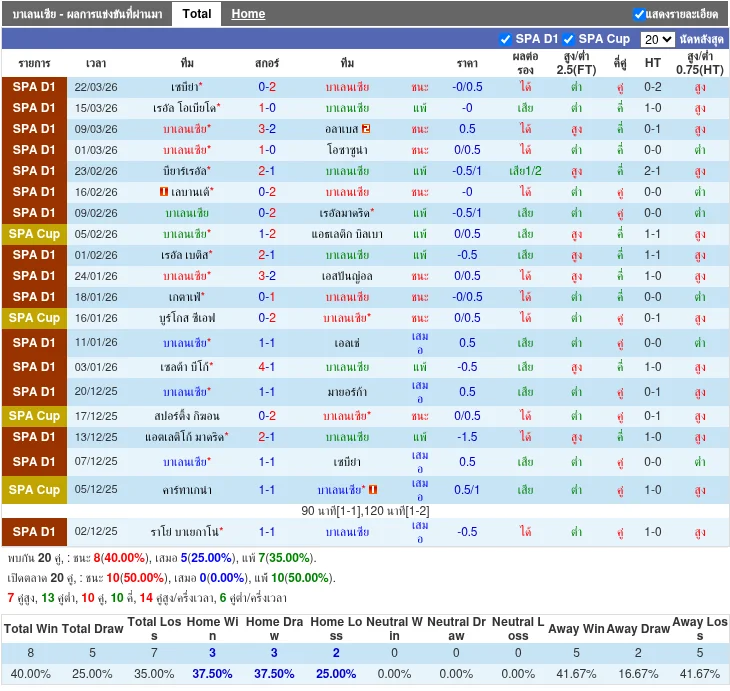The image size is (730, 691).
Task: Open the 3-2 score against อลาเบส
Action: [267, 129]
